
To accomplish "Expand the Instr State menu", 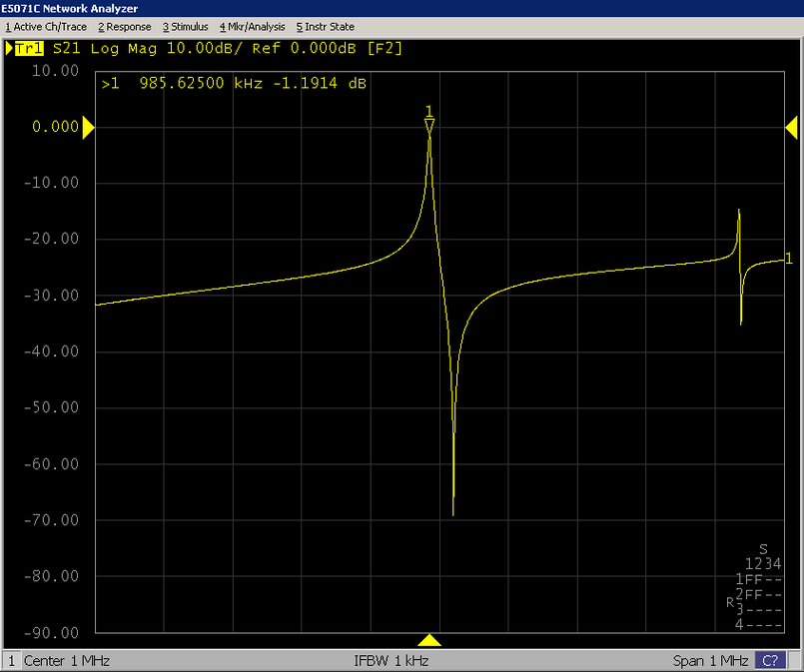I will [325, 27].
